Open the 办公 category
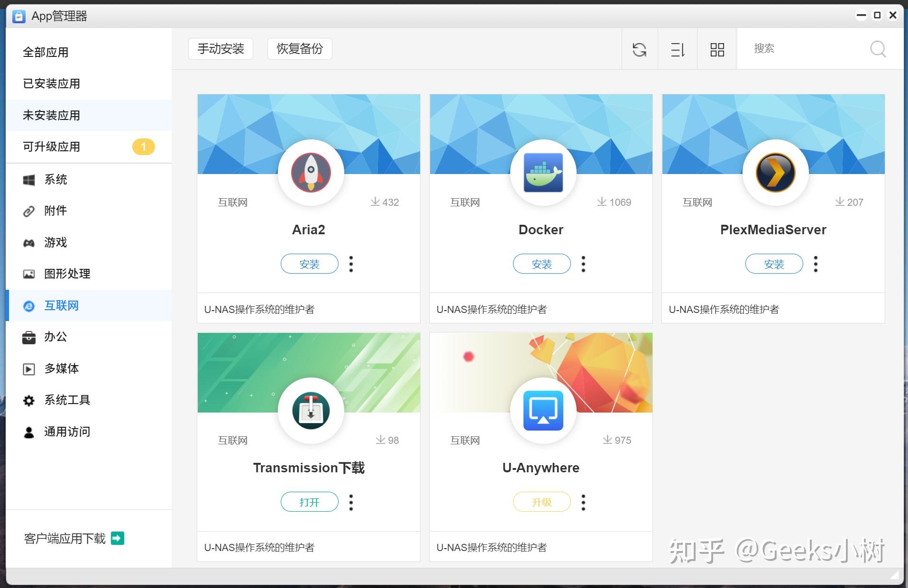This screenshot has height=588, width=908. tap(89, 337)
